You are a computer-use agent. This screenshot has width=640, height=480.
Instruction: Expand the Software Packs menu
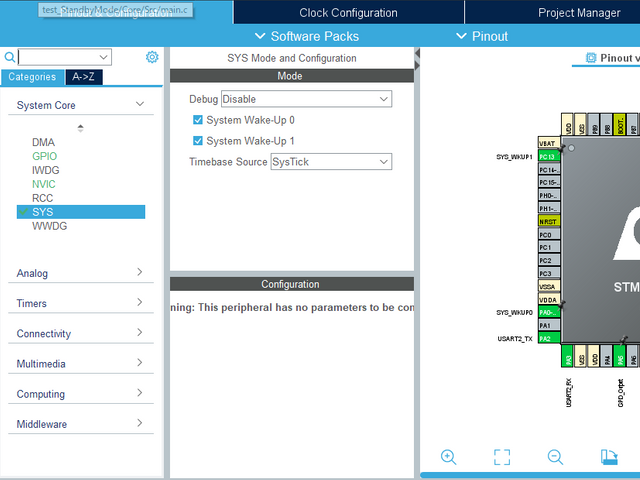(307, 36)
